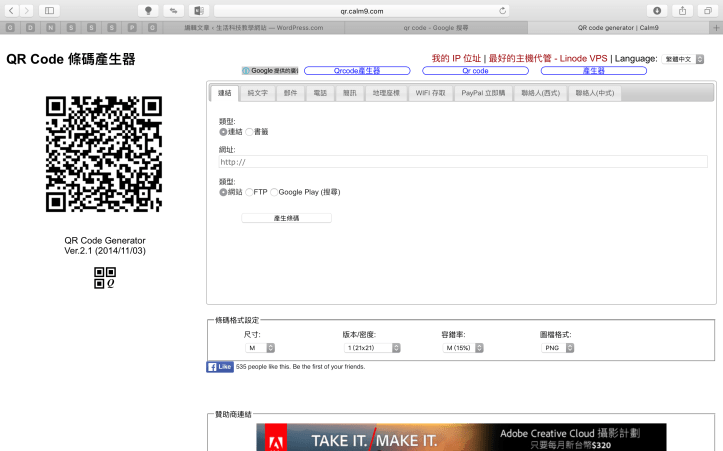
Task: Select the 連結 type radio button
Action: pyautogui.click(x=223, y=132)
